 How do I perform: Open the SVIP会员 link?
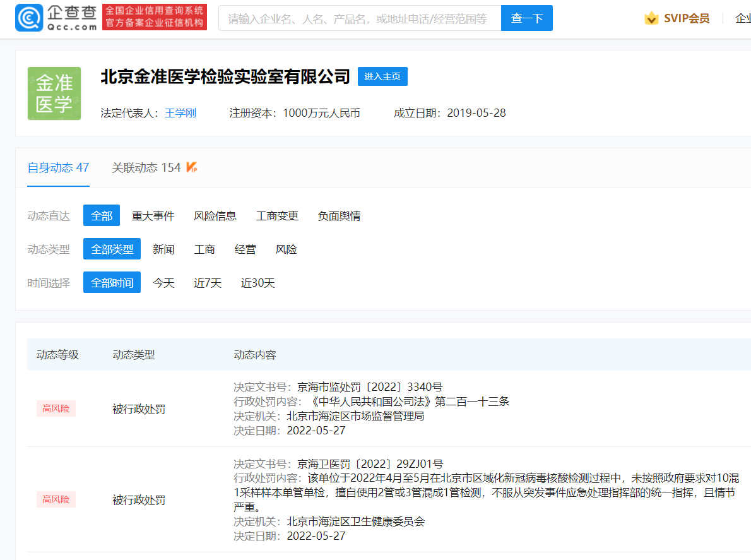[x=687, y=19]
